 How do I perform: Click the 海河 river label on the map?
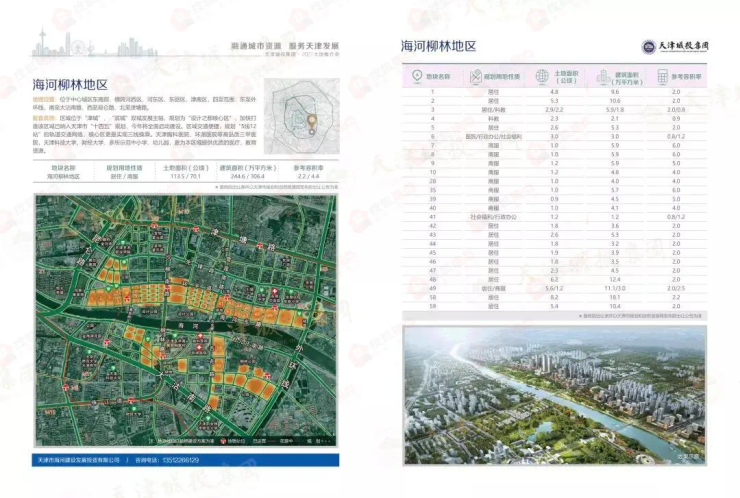point(188,326)
